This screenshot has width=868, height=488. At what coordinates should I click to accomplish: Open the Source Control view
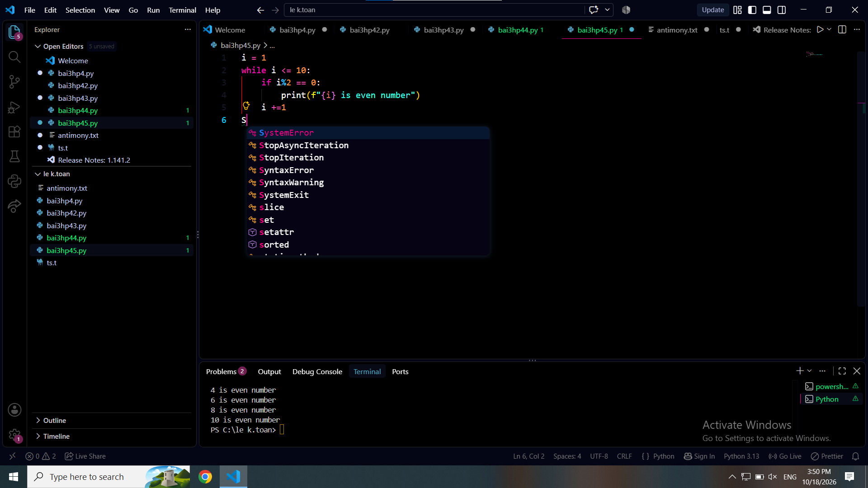14,82
